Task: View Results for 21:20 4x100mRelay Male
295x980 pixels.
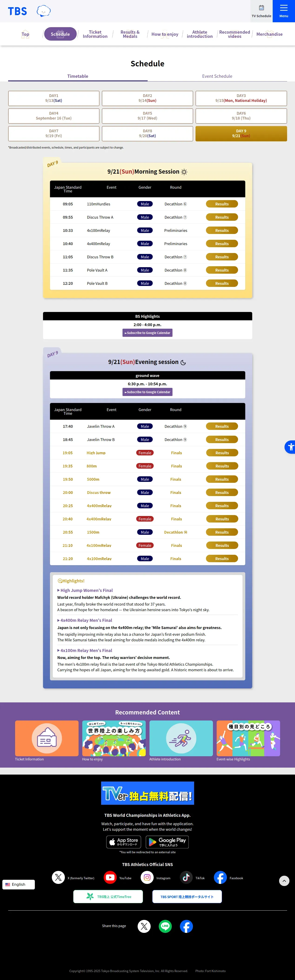Action: (x=222, y=558)
